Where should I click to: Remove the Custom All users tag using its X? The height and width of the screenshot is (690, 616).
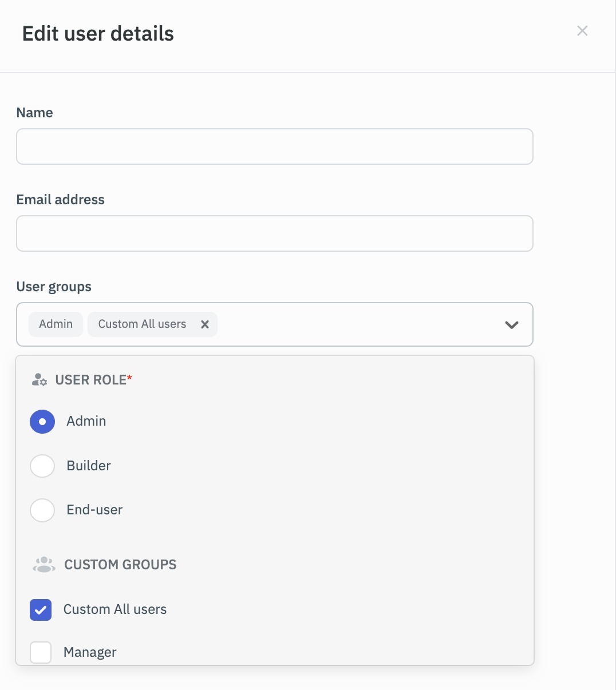coord(205,324)
